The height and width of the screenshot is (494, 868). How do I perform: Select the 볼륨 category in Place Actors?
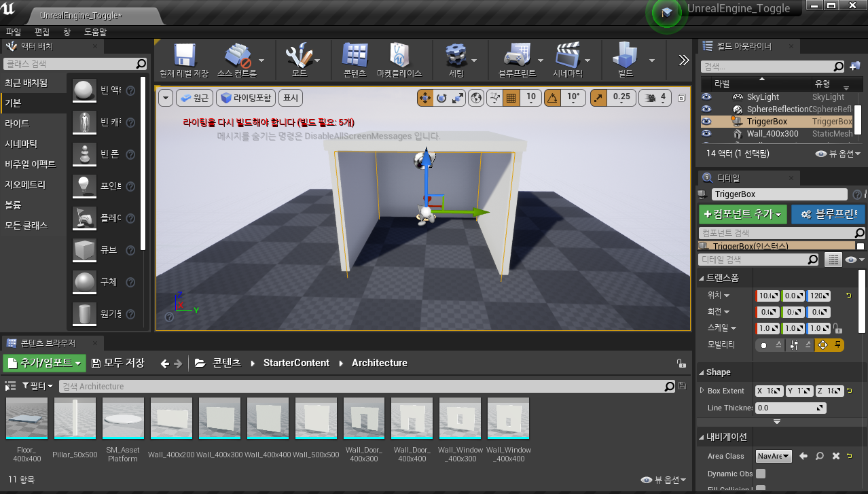click(x=33, y=205)
